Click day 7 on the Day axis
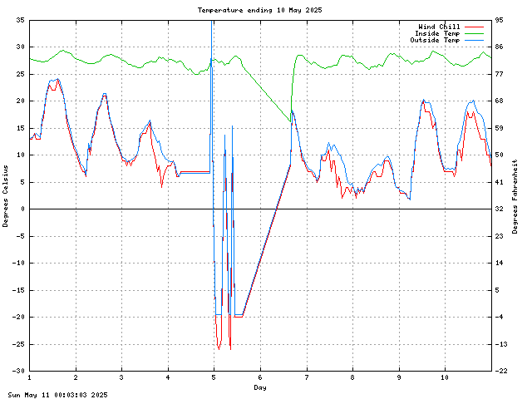The image size is (532, 399). (x=307, y=377)
